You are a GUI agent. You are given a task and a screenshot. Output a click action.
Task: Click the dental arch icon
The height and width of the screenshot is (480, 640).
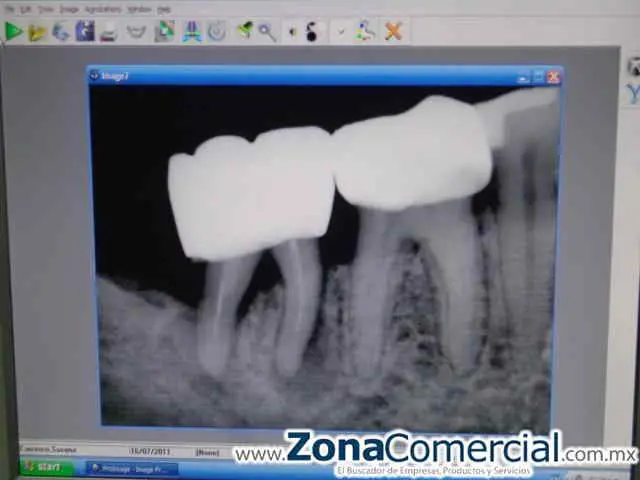(x=137, y=32)
